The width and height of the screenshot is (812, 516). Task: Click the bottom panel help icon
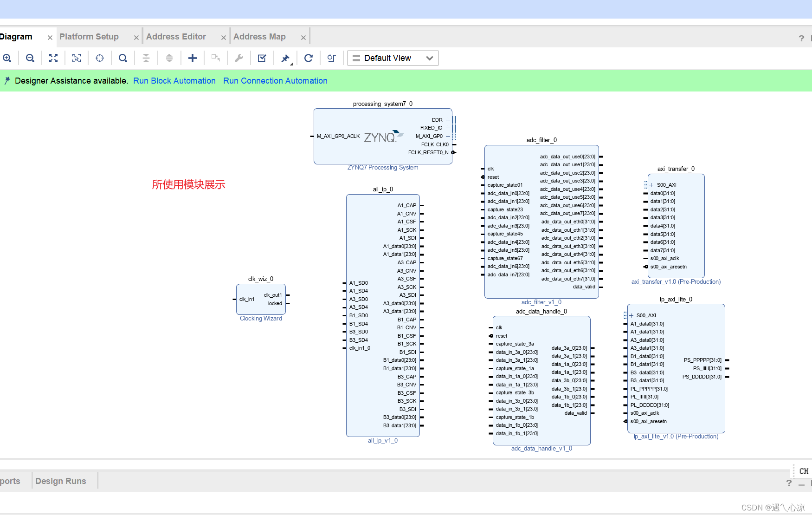pyautogui.click(x=789, y=483)
